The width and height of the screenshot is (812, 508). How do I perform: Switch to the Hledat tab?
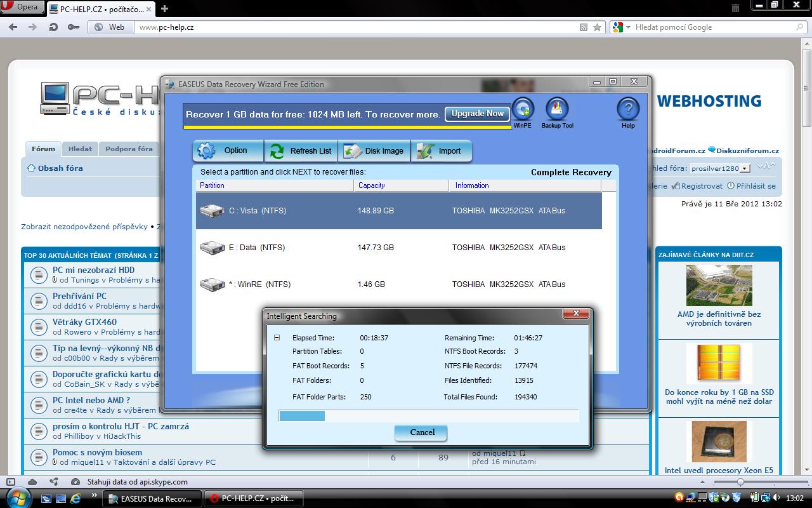pos(80,149)
